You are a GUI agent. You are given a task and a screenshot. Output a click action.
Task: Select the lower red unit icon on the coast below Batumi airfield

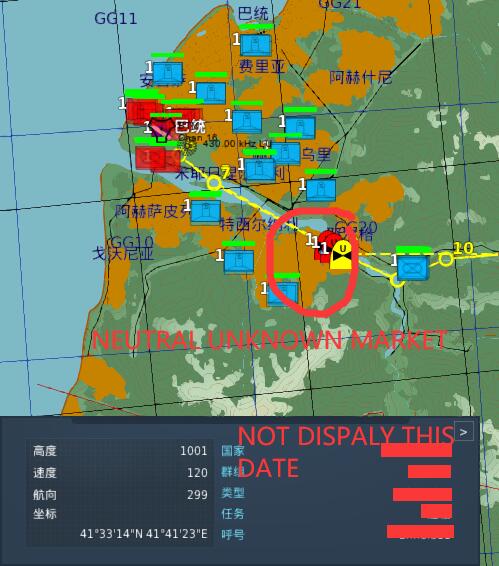point(158,159)
